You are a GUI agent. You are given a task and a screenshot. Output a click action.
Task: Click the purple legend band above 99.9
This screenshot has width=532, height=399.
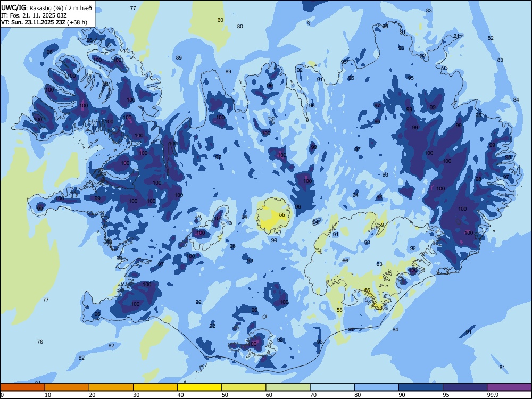(x=509, y=387)
